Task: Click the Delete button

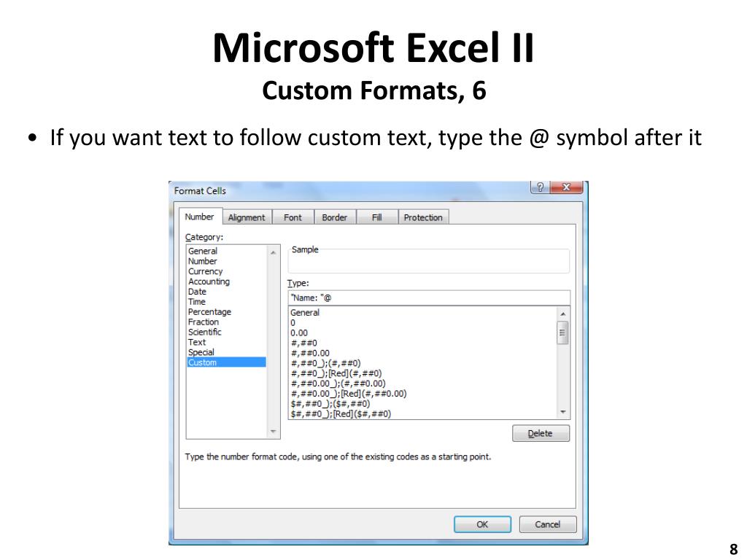Action: tap(541, 433)
